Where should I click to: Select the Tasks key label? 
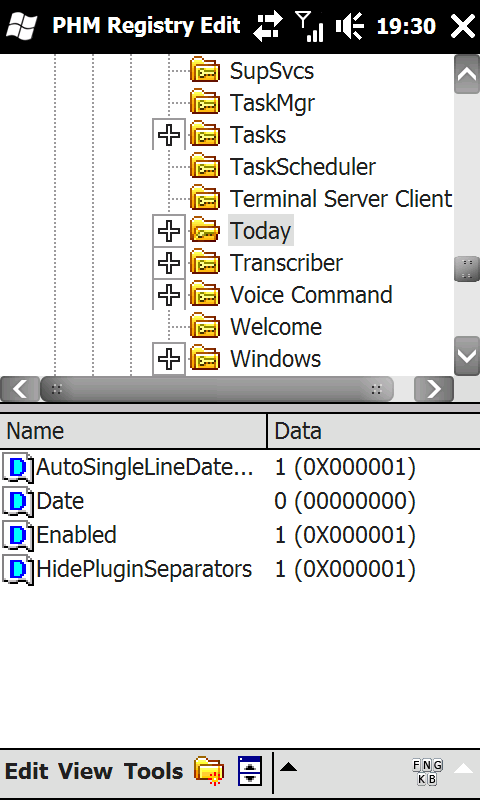click(258, 135)
